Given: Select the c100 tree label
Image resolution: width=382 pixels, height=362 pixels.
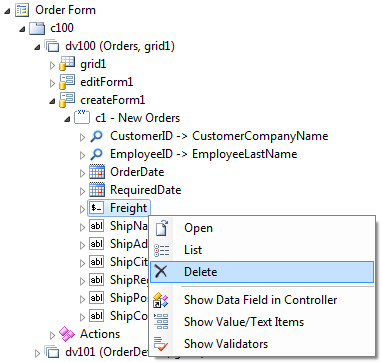Looking at the screenshot, I should (x=62, y=28).
